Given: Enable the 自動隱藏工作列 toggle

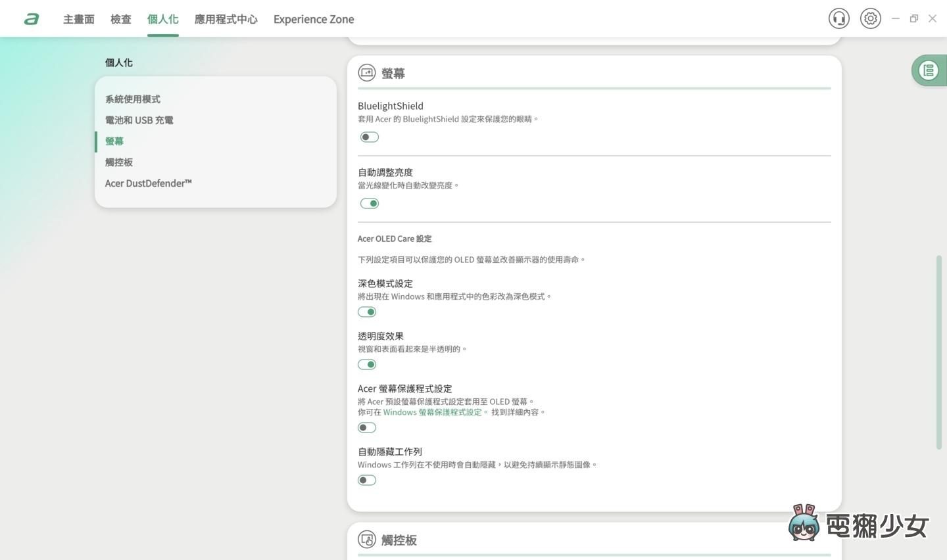Looking at the screenshot, I should [x=367, y=480].
